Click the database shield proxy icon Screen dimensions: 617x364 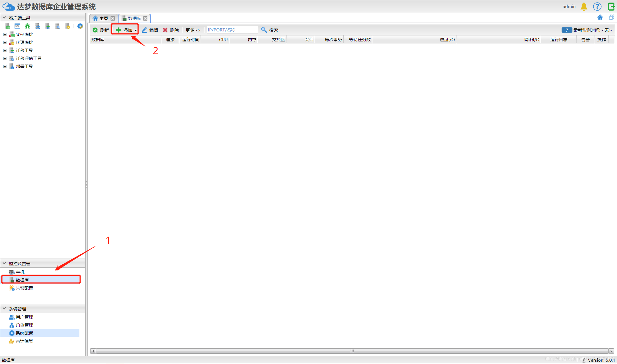tap(67, 26)
